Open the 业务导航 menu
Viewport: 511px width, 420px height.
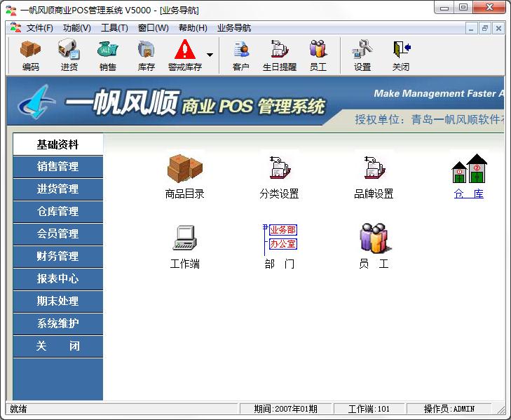pos(234,28)
